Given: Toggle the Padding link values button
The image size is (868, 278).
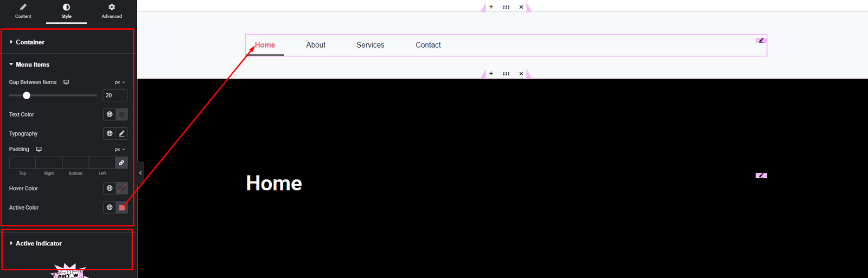Looking at the screenshot, I should [x=122, y=163].
